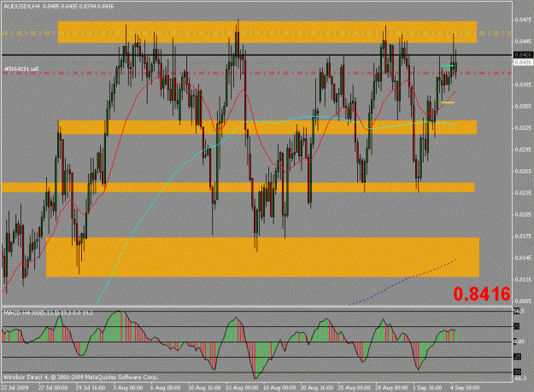Select the top orange resistance zone rectangle

click(x=267, y=32)
